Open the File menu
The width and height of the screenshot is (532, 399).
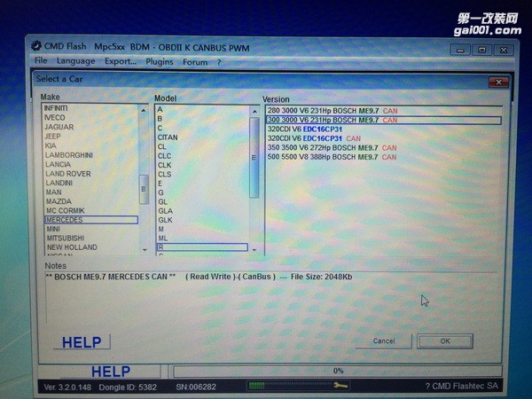click(41, 61)
